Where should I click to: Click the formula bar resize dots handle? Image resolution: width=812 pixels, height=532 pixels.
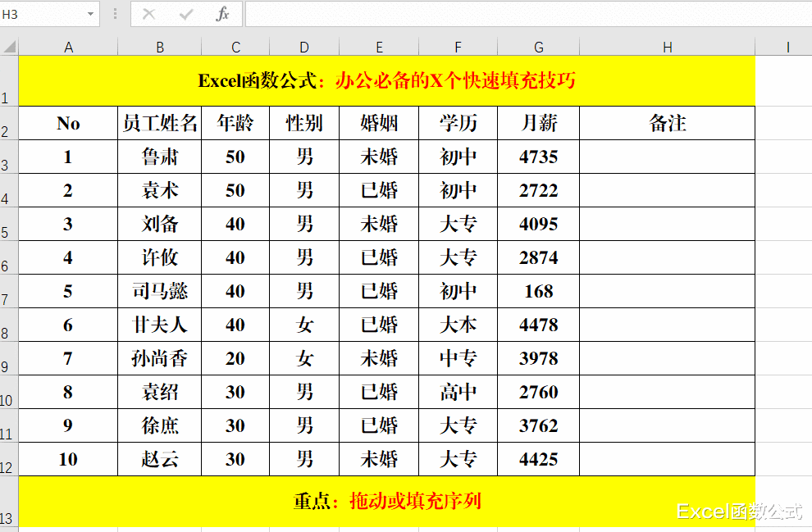(115, 14)
